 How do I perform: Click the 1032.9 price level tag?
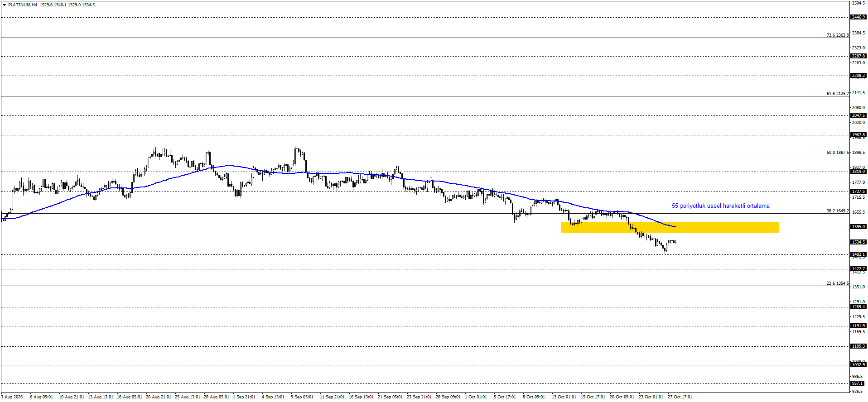tap(858, 365)
